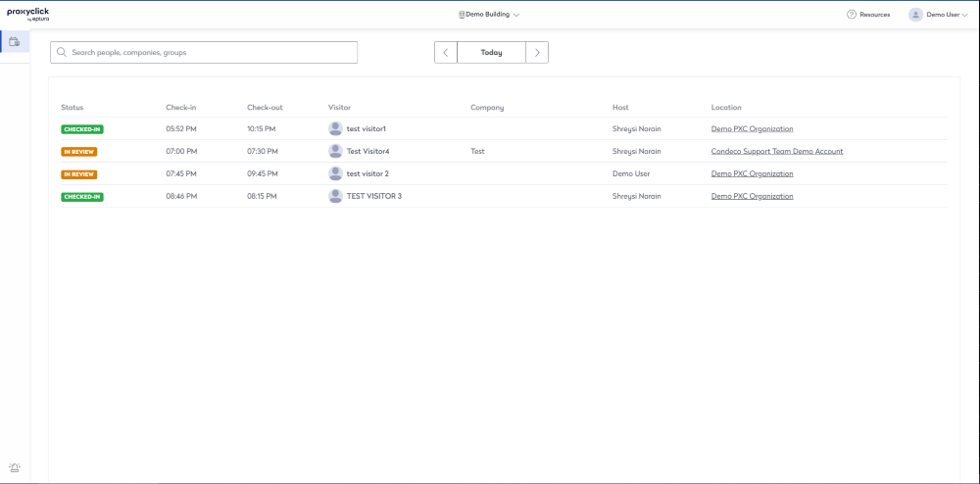This screenshot has width=980, height=484.
Task: Click the 07:45 PM check-in time
Action: [181, 173]
